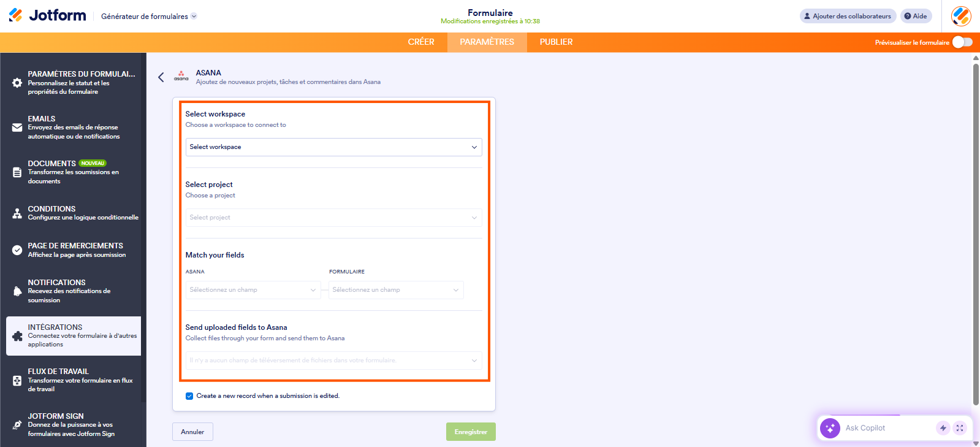Click the Asana integration logo

[181, 75]
